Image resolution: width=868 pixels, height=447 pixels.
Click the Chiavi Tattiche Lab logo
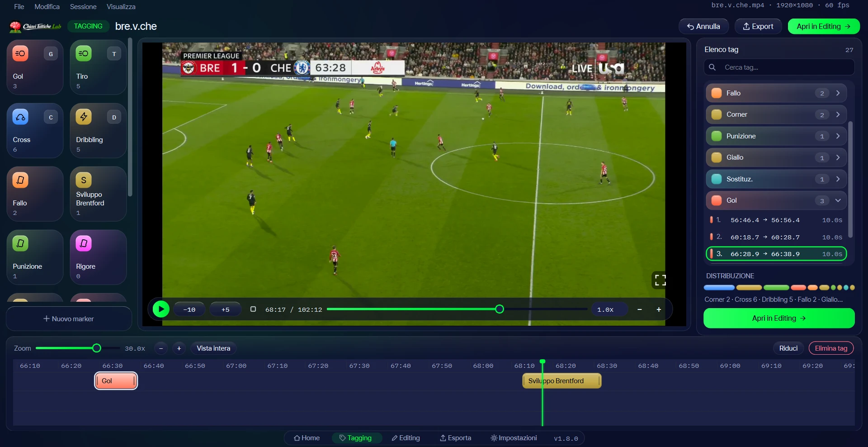pyautogui.click(x=35, y=27)
